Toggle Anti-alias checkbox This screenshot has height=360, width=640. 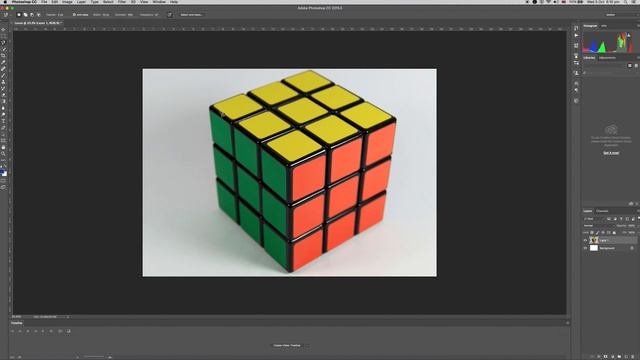pos(74,15)
